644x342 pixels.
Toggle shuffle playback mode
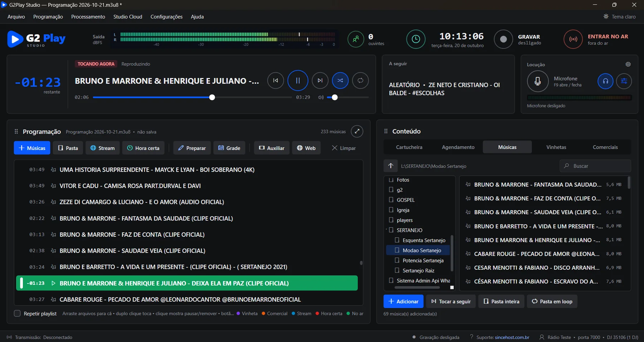tap(340, 81)
